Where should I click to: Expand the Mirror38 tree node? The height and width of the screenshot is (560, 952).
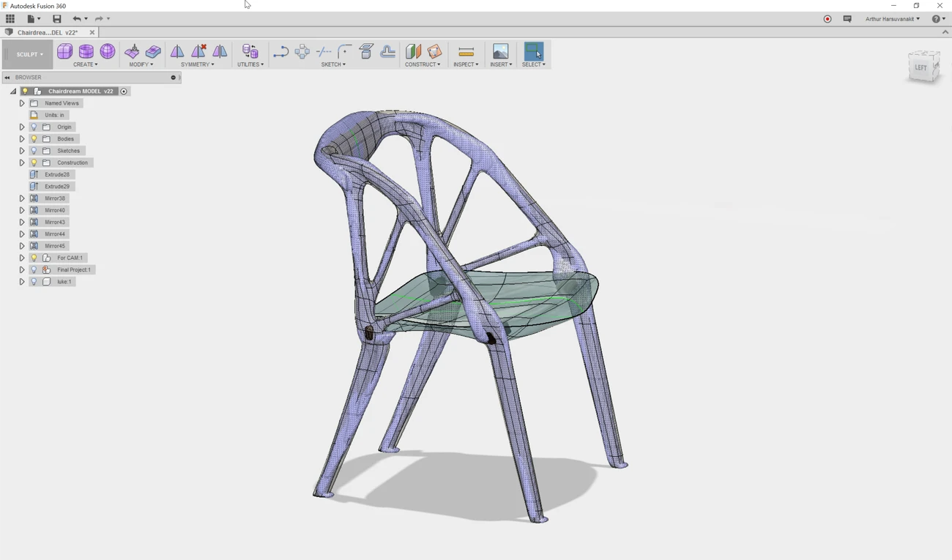pyautogui.click(x=22, y=198)
